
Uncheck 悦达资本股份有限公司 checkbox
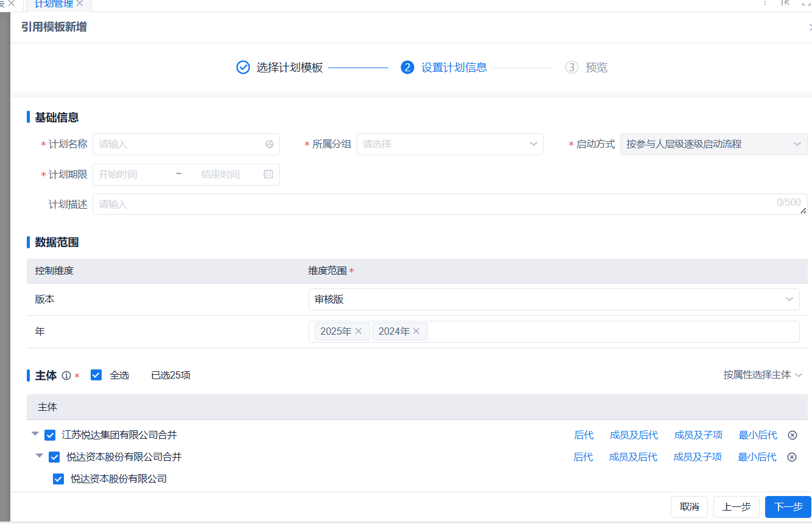click(58, 479)
